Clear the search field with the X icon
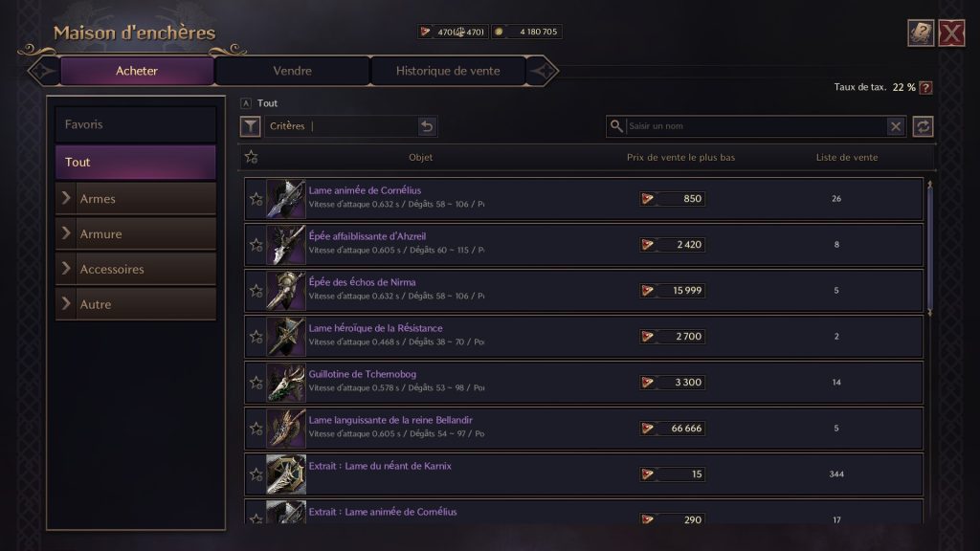This screenshot has height=551, width=980. coord(895,126)
